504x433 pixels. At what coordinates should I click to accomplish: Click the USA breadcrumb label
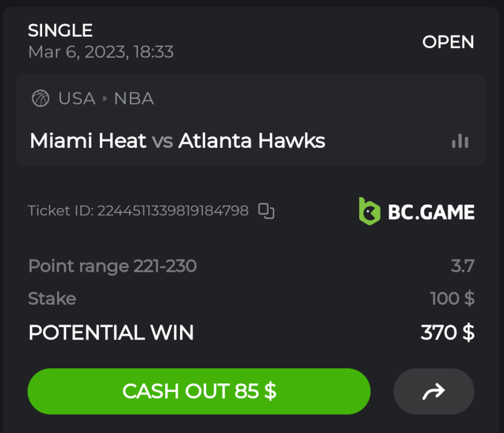coord(77,98)
